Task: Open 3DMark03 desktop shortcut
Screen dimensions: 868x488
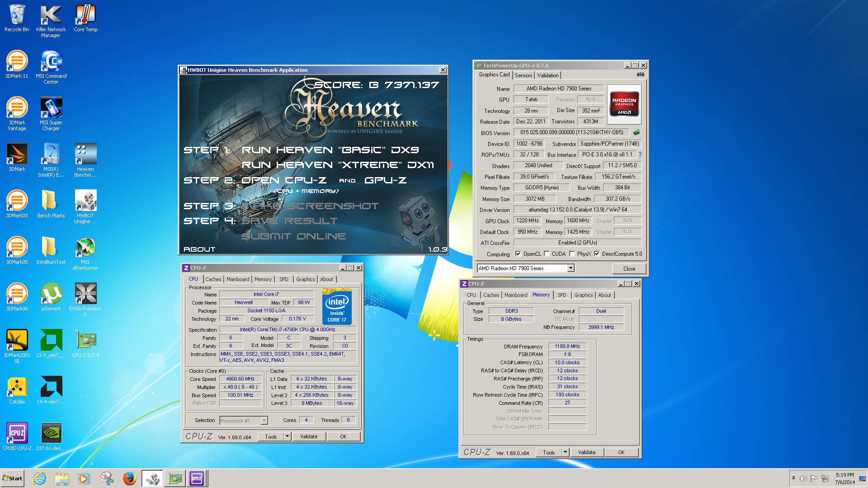Action: [17, 204]
